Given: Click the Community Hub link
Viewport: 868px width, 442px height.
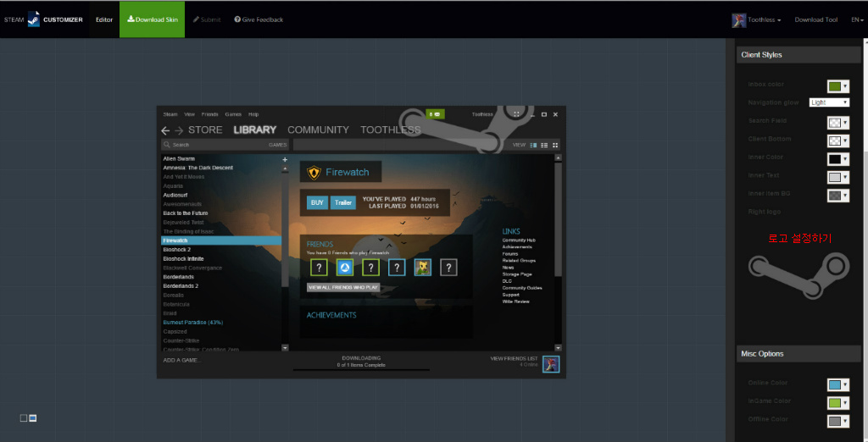Looking at the screenshot, I should tap(519, 240).
